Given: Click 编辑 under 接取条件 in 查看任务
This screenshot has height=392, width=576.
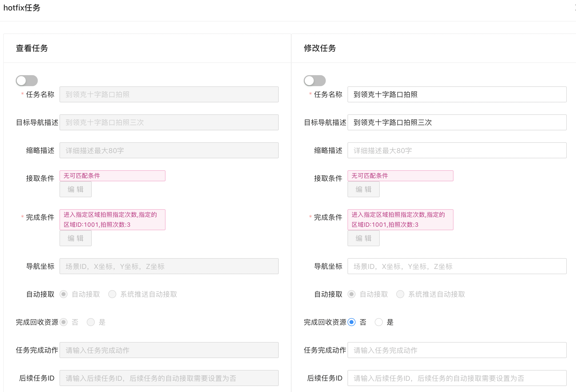Looking at the screenshot, I should [x=75, y=189].
